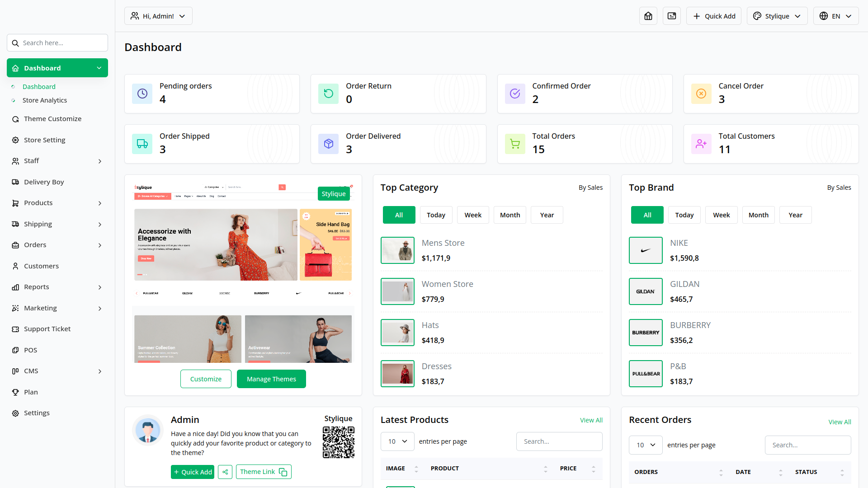Click View All in Recent Orders
This screenshot has width=868, height=488.
click(x=840, y=422)
